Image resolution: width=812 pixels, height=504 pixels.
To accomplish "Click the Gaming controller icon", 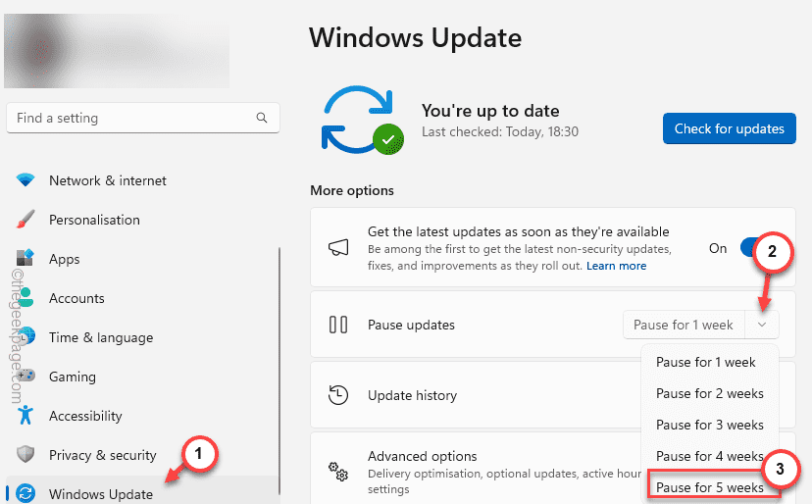I will tap(25, 376).
